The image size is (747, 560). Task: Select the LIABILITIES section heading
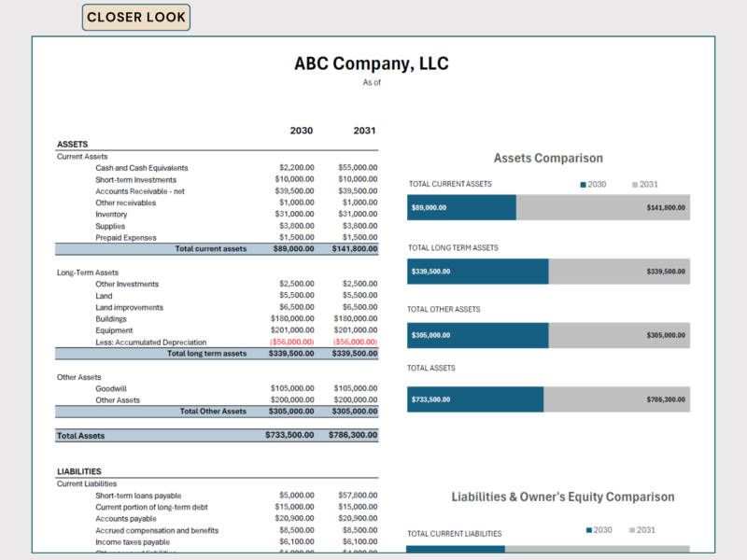[x=79, y=471]
